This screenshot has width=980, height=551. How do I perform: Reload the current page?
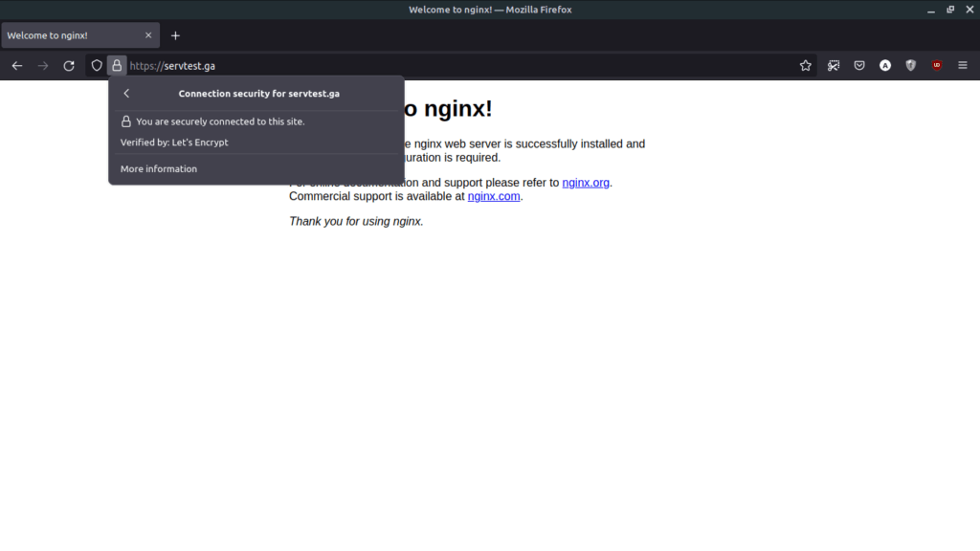(69, 66)
